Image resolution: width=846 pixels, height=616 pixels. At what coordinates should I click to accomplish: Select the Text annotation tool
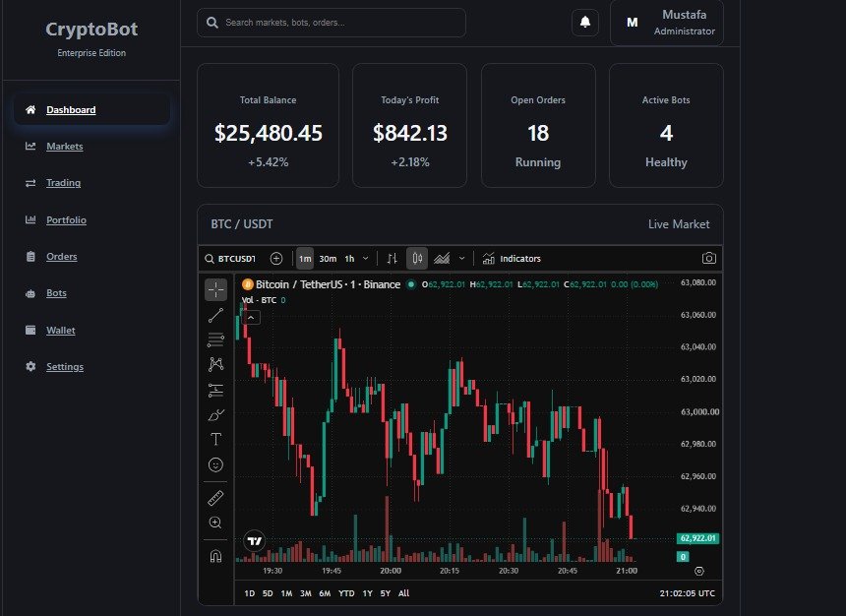coord(215,440)
